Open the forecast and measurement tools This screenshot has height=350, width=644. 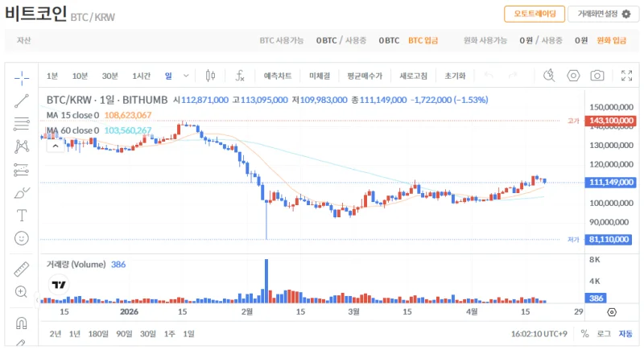(22, 170)
